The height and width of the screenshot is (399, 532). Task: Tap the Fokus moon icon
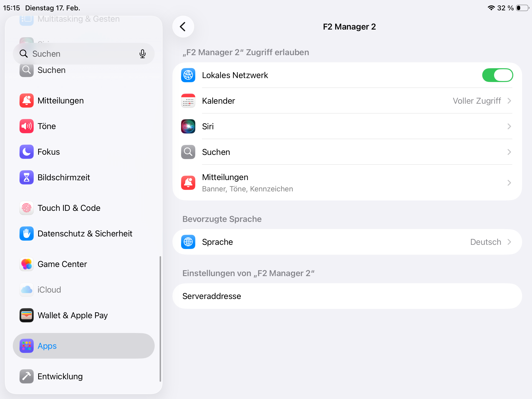pos(27,152)
